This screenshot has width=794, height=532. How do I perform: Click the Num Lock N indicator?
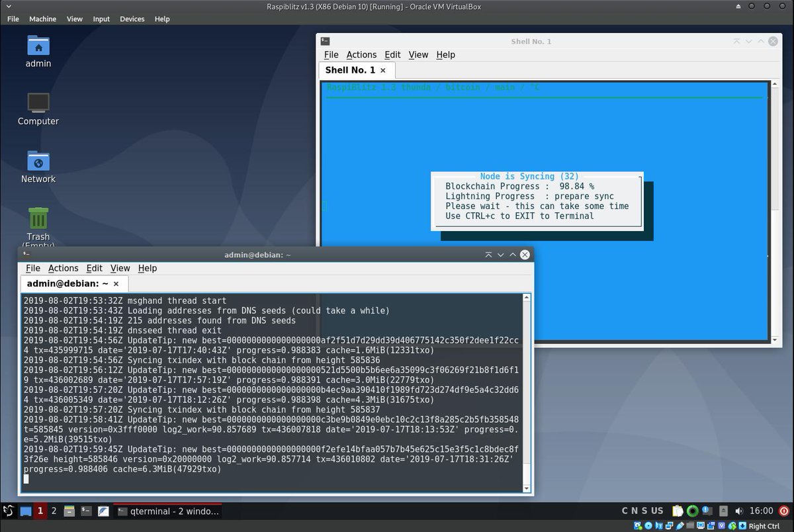pos(635,511)
